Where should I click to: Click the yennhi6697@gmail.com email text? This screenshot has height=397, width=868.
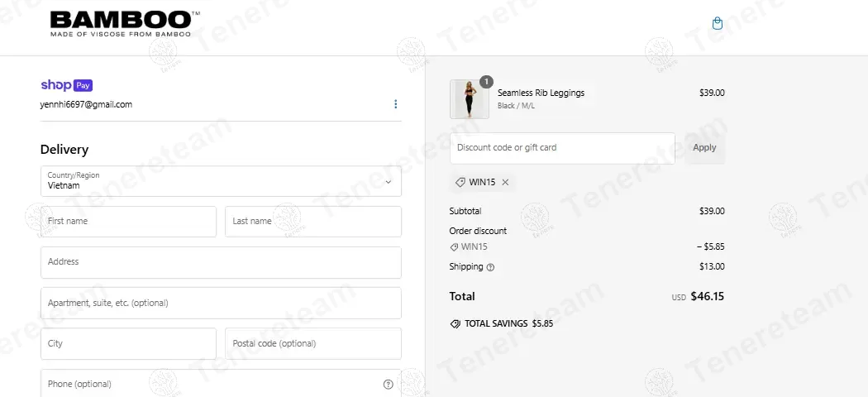pos(86,105)
